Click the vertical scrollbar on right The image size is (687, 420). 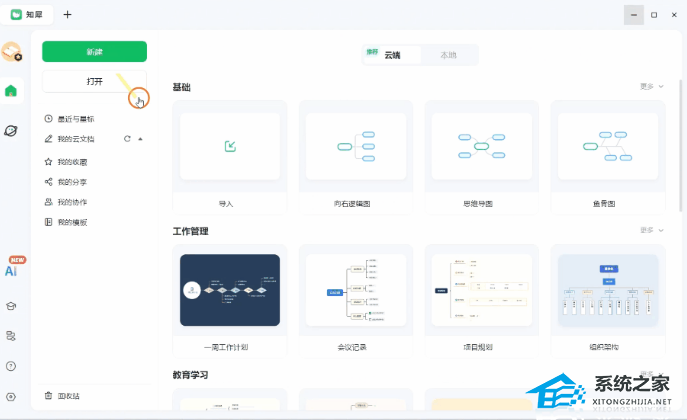[x=680, y=145]
